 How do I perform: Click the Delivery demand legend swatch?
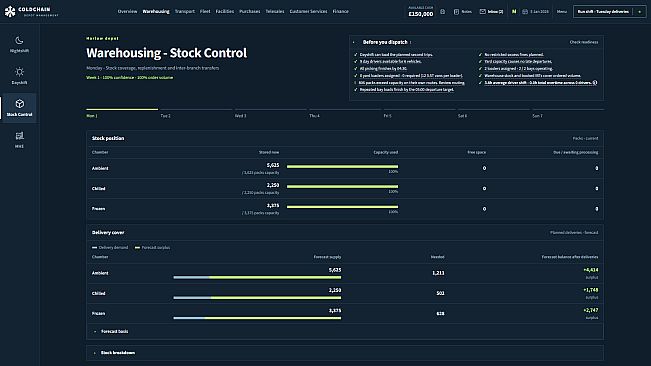(x=95, y=248)
